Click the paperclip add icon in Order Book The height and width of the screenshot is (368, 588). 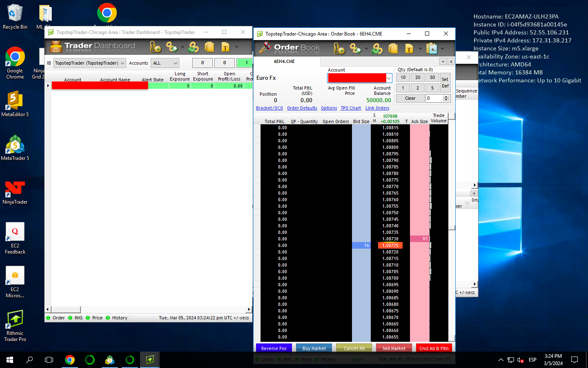pos(339,49)
